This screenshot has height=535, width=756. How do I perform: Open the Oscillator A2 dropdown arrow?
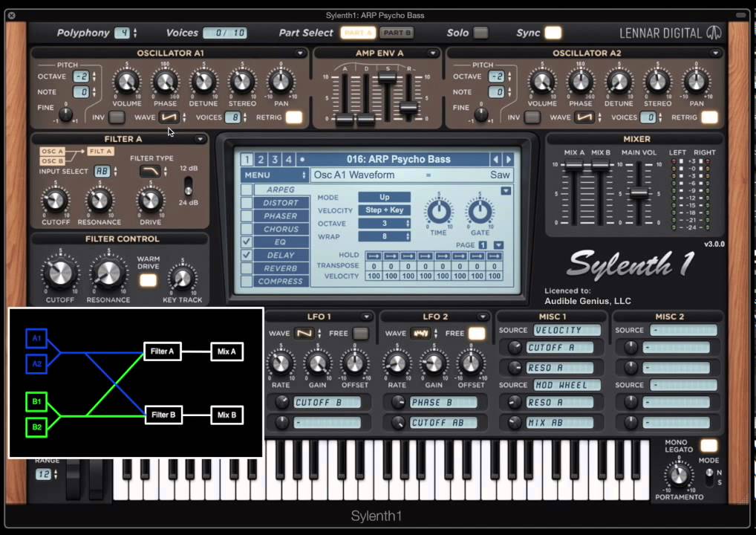click(715, 53)
